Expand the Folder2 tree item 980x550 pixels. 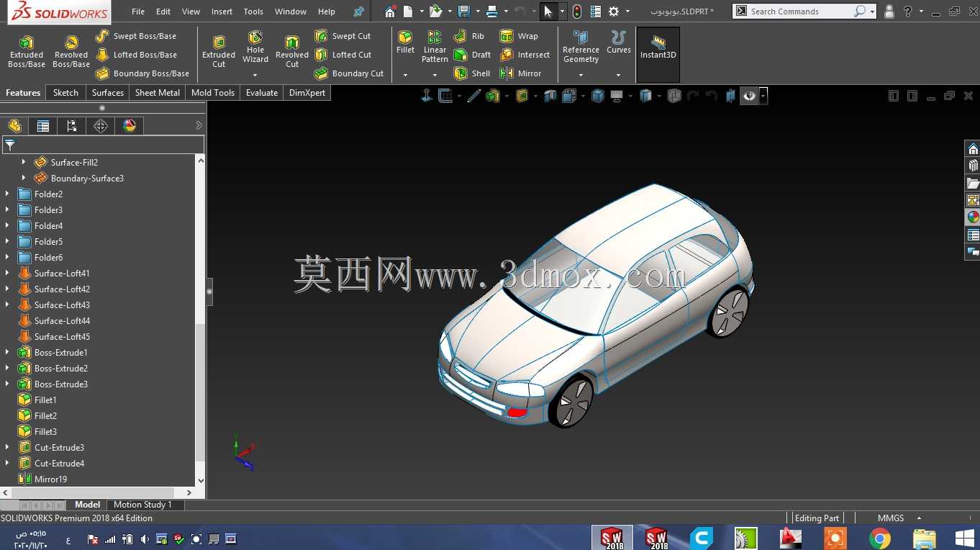(7, 194)
